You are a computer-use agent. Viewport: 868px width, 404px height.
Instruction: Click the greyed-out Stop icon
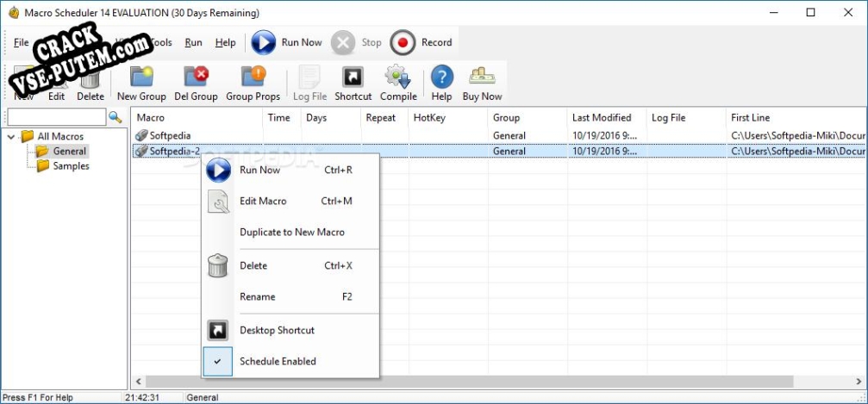pos(343,42)
